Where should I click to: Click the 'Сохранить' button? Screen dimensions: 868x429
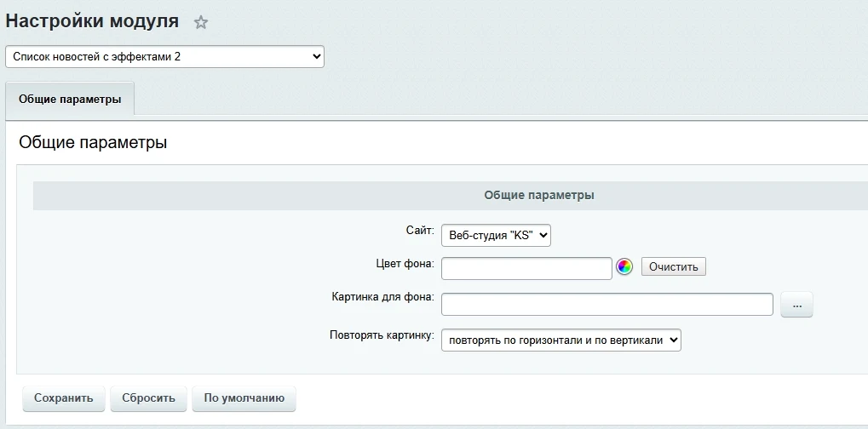[x=64, y=398]
